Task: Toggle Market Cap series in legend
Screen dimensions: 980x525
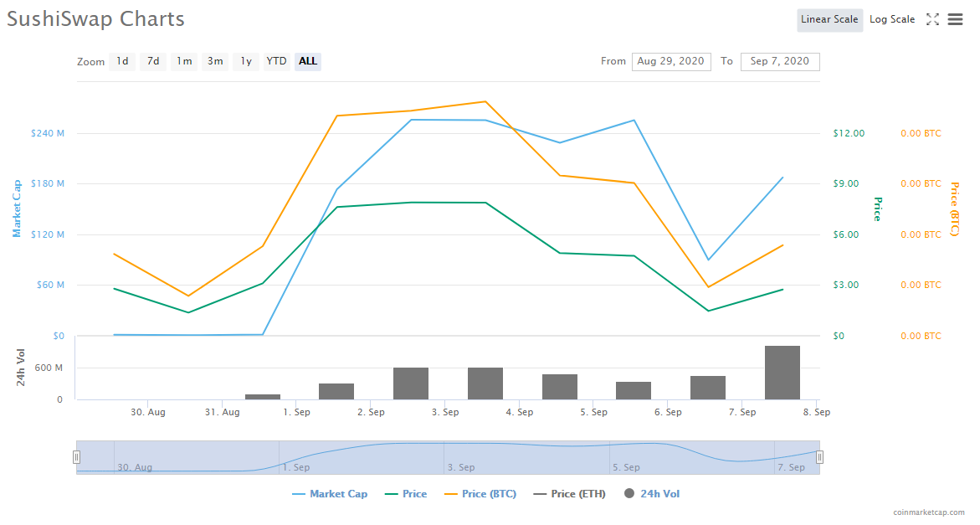Action: tap(330, 494)
